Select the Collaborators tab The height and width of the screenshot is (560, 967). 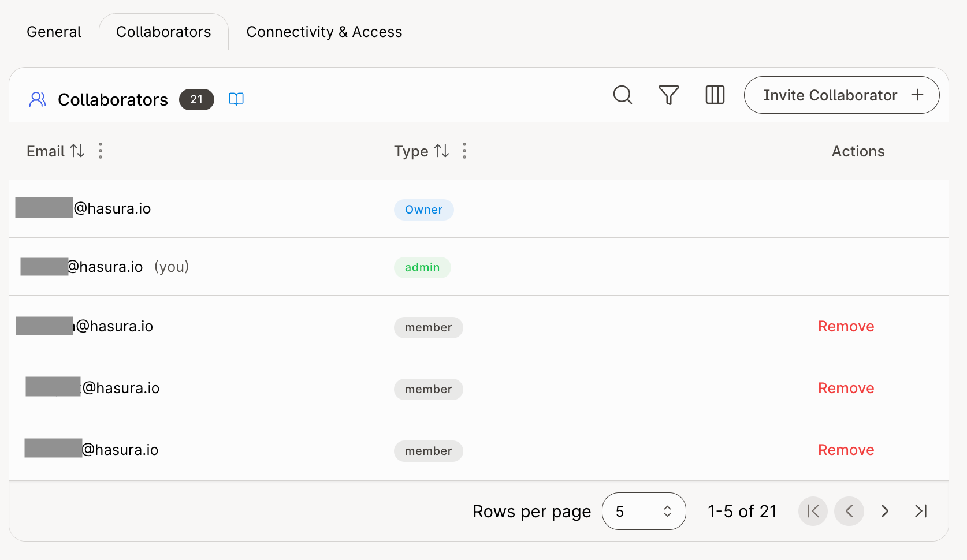click(x=163, y=32)
